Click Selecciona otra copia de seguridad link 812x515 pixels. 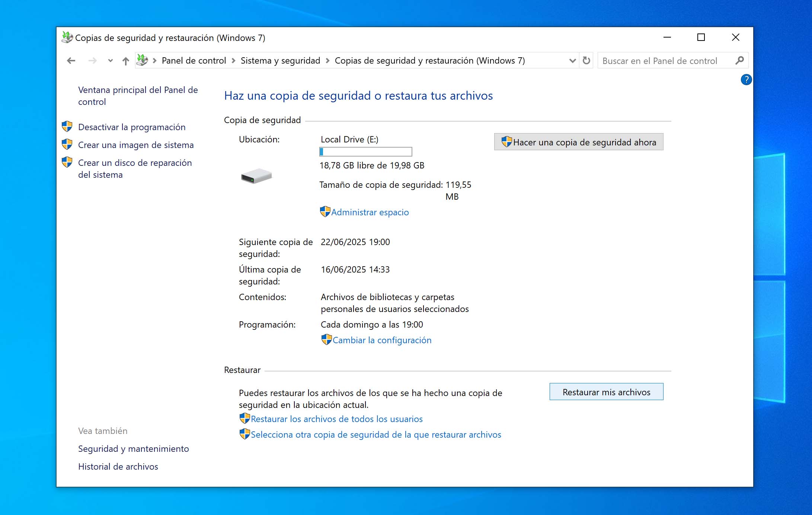[x=376, y=435]
